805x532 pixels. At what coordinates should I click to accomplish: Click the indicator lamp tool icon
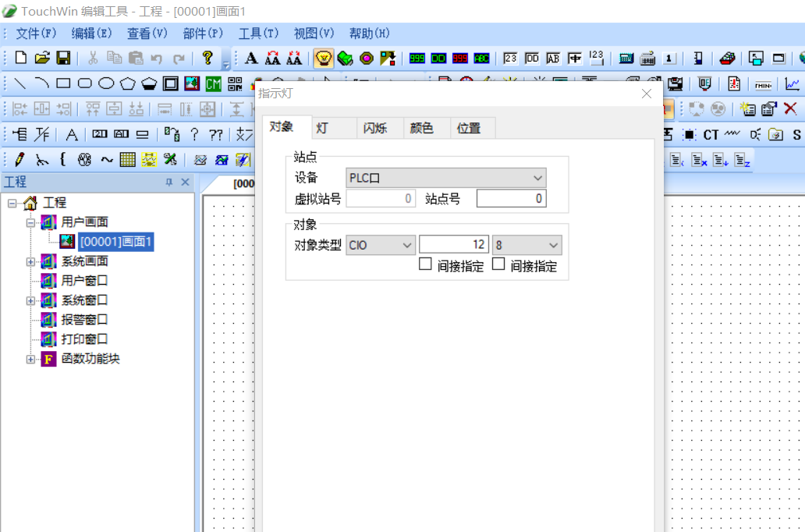(323, 59)
